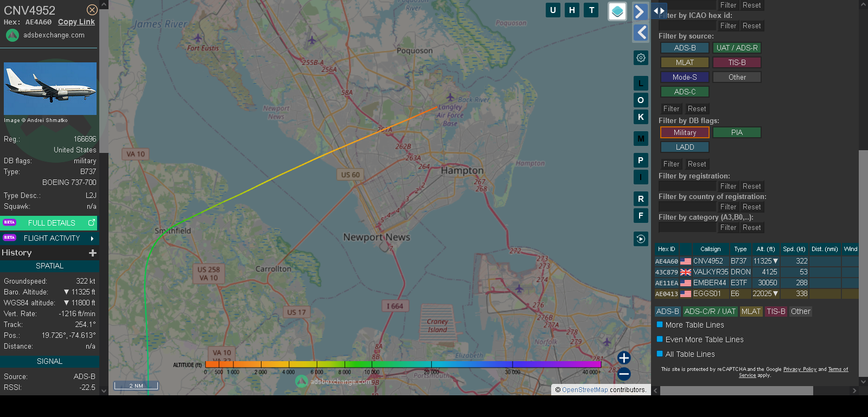Click the right chevron sidebar button
Viewport: 868px width, 417px height.
tap(640, 11)
